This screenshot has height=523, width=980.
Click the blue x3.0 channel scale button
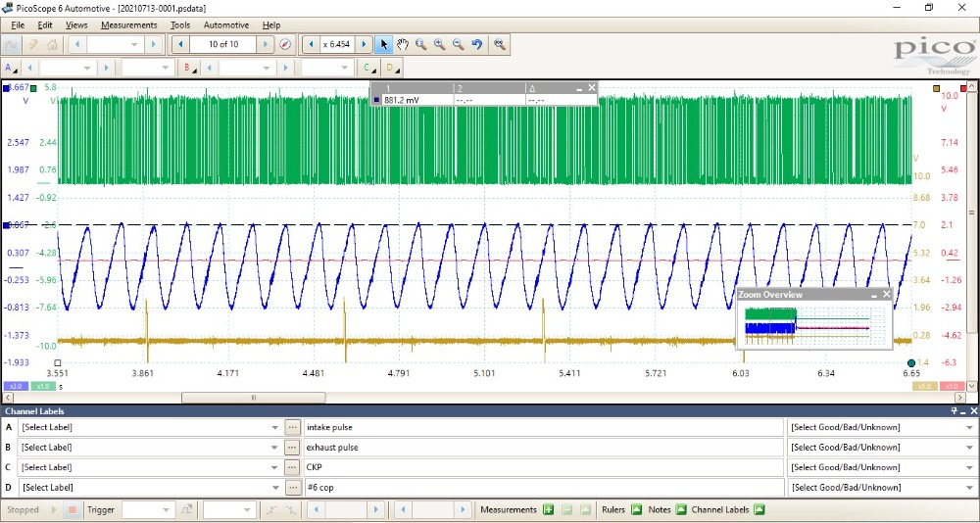[x=15, y=386]
